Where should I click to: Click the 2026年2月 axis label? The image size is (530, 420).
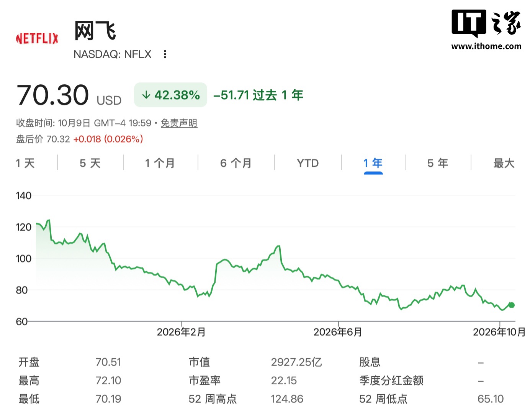181,332
